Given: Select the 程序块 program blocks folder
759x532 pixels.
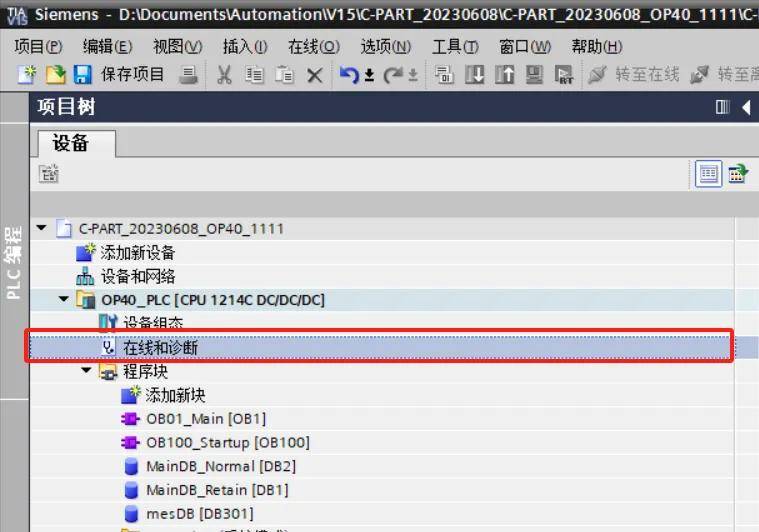Looking at the screenshot, I should pyautogui.click(x=146, y=371).
